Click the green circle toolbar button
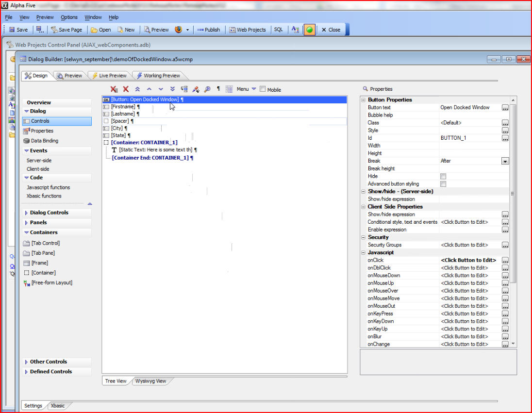The height and width of the screenshot is (413, 532). tap(309, 30)
